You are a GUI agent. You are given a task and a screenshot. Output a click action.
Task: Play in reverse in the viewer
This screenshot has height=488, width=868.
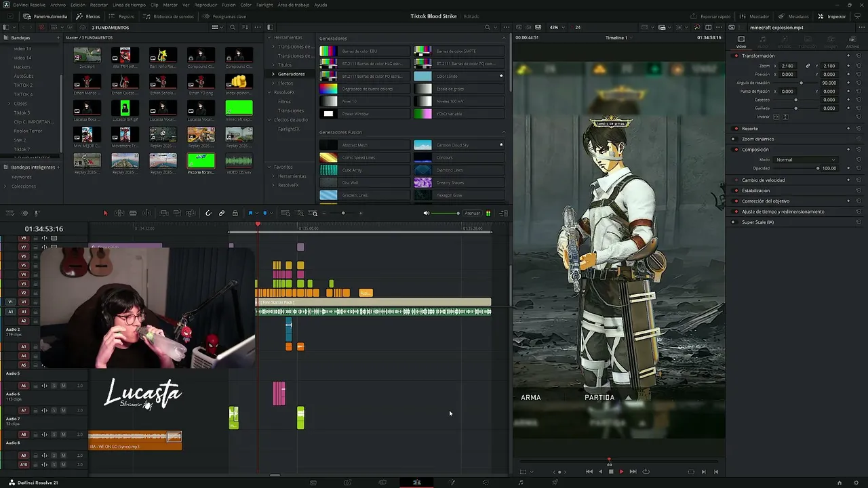point(600,472)
